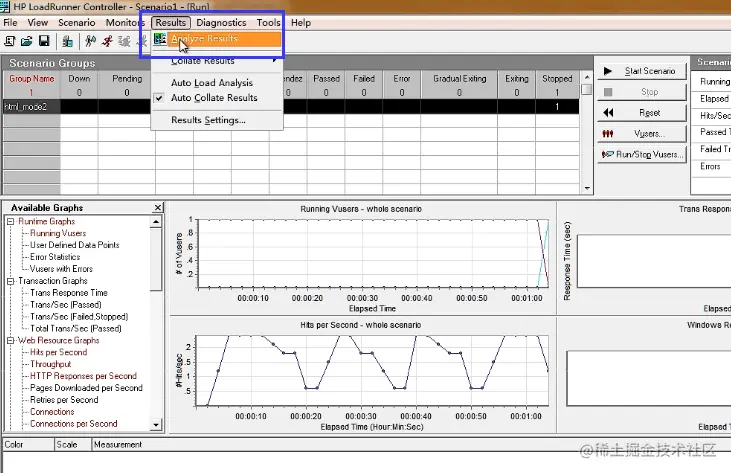Image resolution: width=731 pixels, height=473 pixels.
Task: Click the Running Vusers graph area
Action: 373,254
